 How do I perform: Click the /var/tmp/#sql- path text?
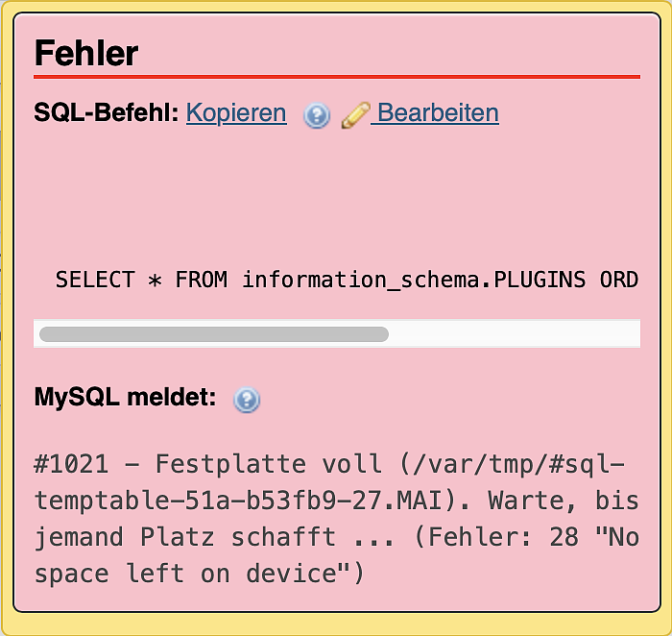point(514,465)
